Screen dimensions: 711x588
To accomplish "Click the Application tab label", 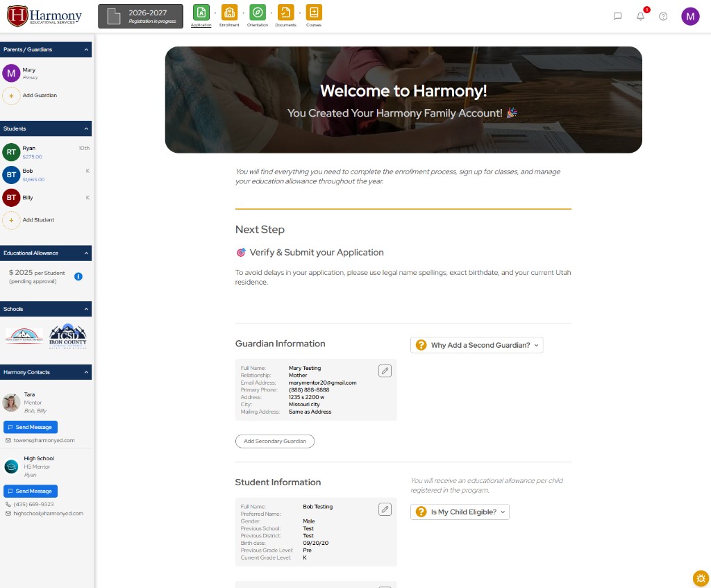I will click(201, 25).
